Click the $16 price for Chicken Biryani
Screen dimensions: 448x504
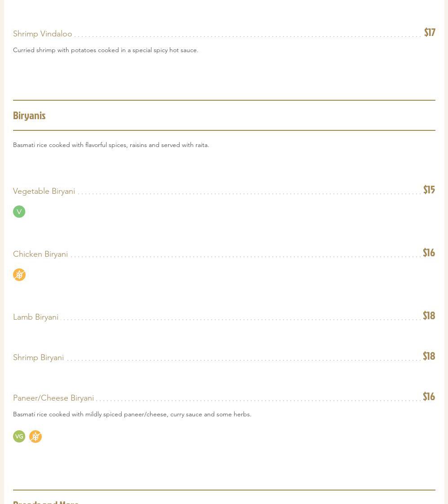[429, 253]
